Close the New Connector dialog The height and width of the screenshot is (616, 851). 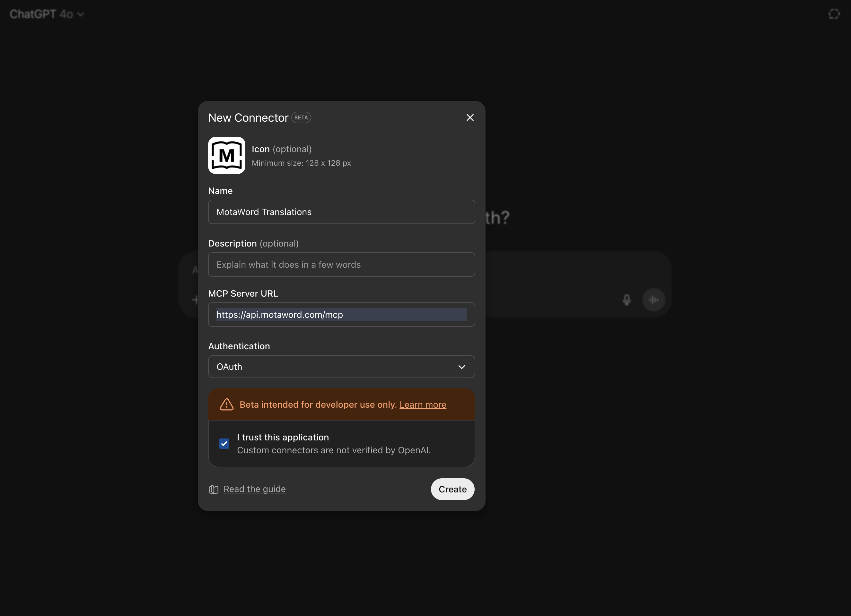click(470, 117)
